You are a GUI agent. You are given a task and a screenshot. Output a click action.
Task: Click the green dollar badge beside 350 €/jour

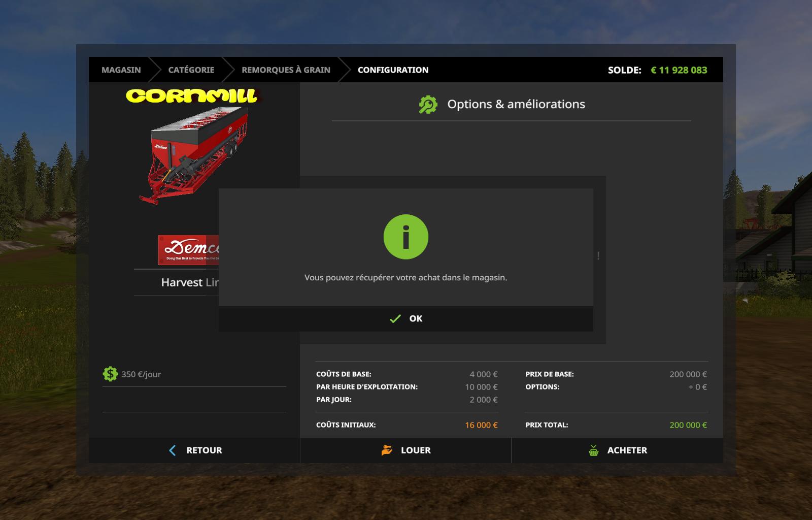tap(110, 374)
